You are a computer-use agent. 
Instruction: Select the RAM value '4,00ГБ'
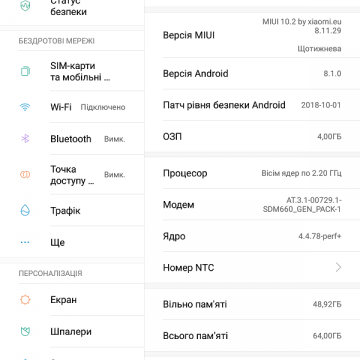(329, 137)
